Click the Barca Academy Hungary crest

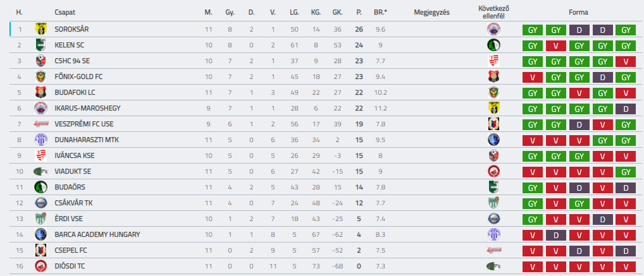coord(41,234)
